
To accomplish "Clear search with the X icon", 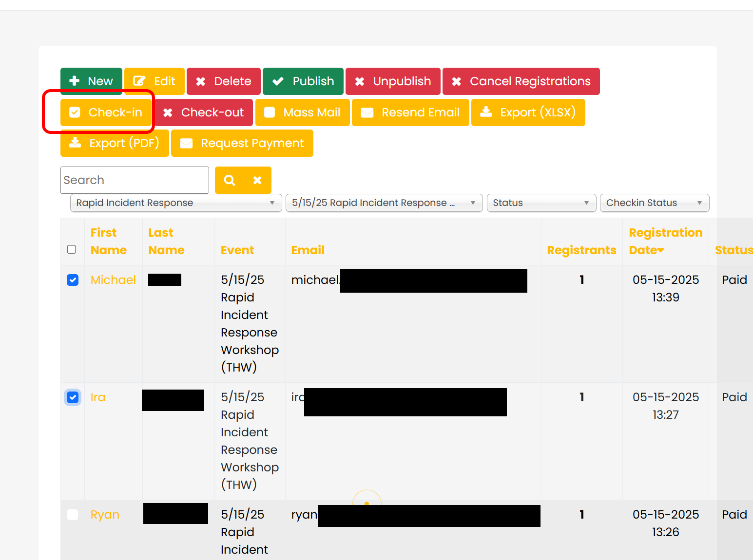I will coord(257,180).
